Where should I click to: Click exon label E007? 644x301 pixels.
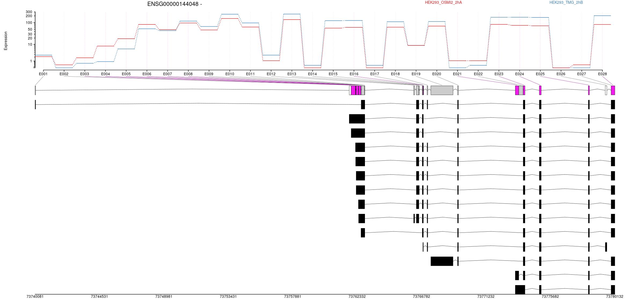coord(167,74)
